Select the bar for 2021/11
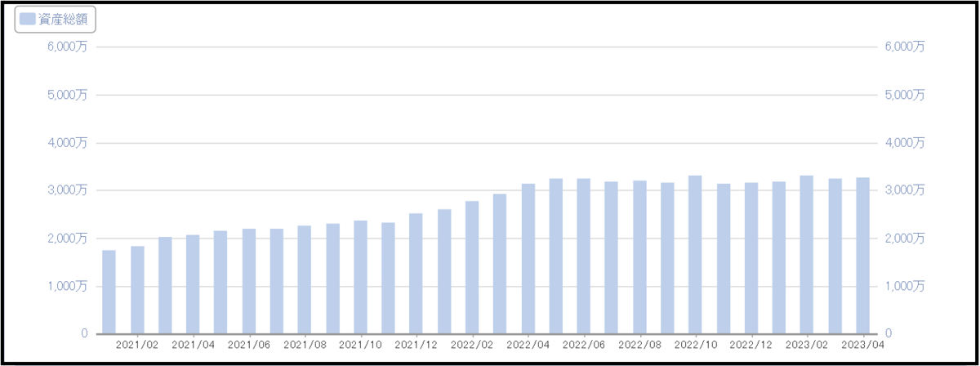Image resolution: width=980 pixels, height=366 pixels. (x=388, y=278)
